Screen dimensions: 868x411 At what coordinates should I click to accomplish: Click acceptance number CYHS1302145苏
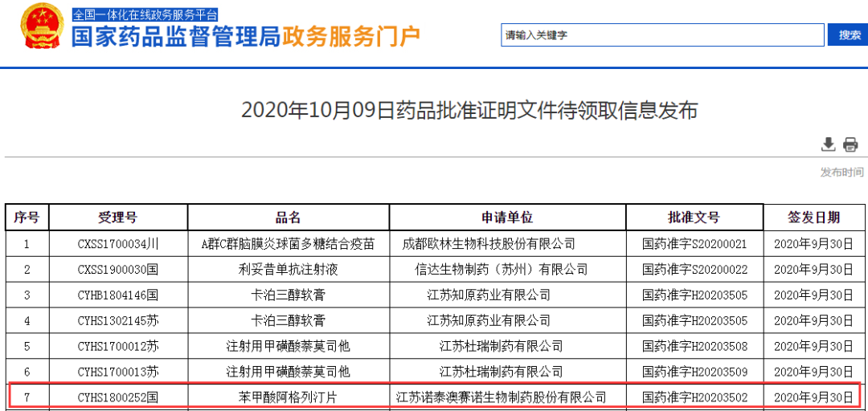coord(118,320)
